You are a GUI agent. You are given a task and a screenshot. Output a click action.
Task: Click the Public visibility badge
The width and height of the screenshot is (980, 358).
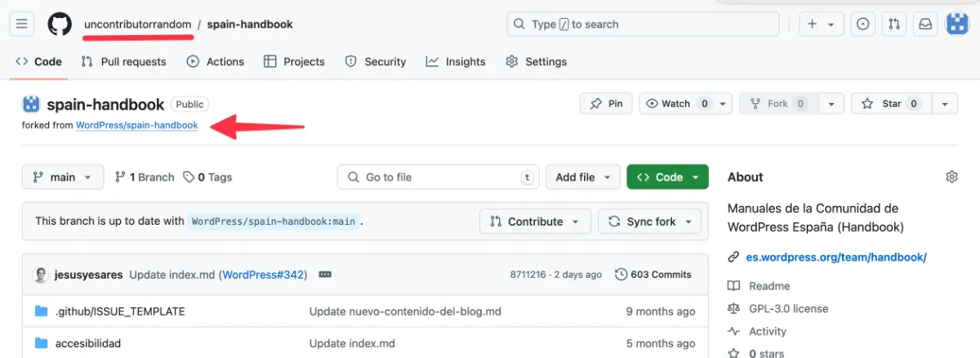(x=190, y=104)
